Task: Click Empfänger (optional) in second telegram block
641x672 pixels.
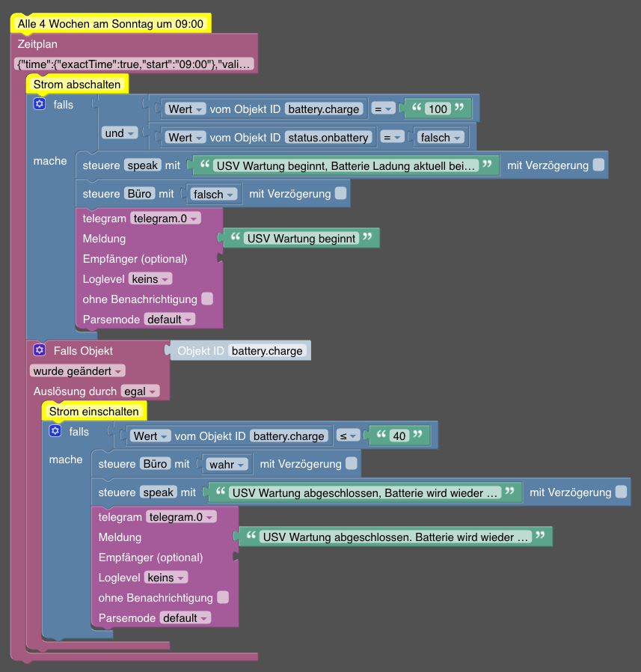Action: (151, 558)
